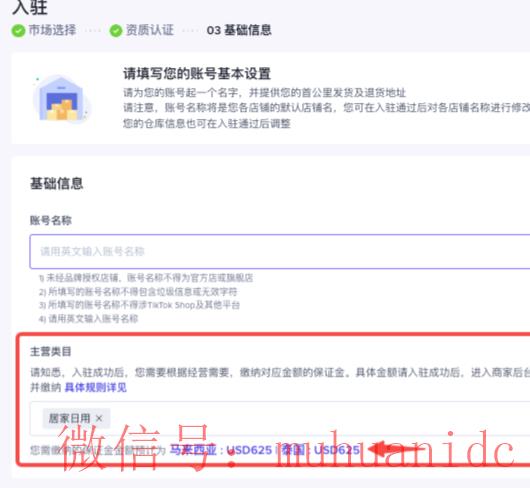Click the 居家日用 tag label

[69, 418]
